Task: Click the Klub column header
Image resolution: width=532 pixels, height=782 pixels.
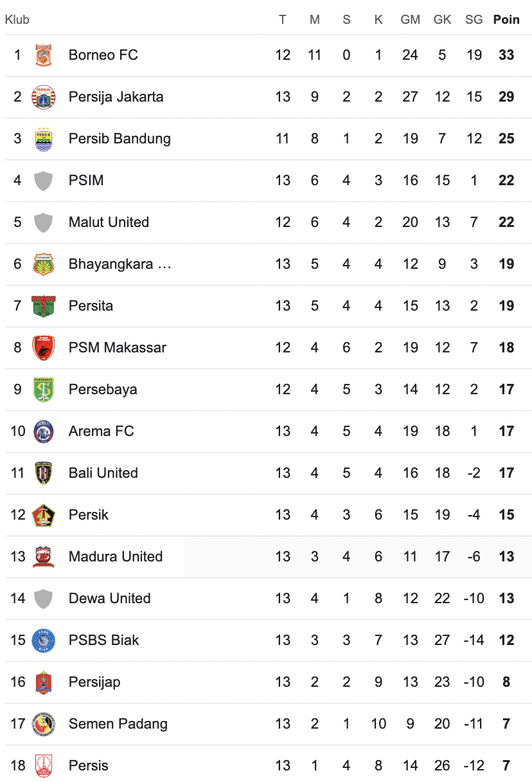Action: tap(17, 20)
